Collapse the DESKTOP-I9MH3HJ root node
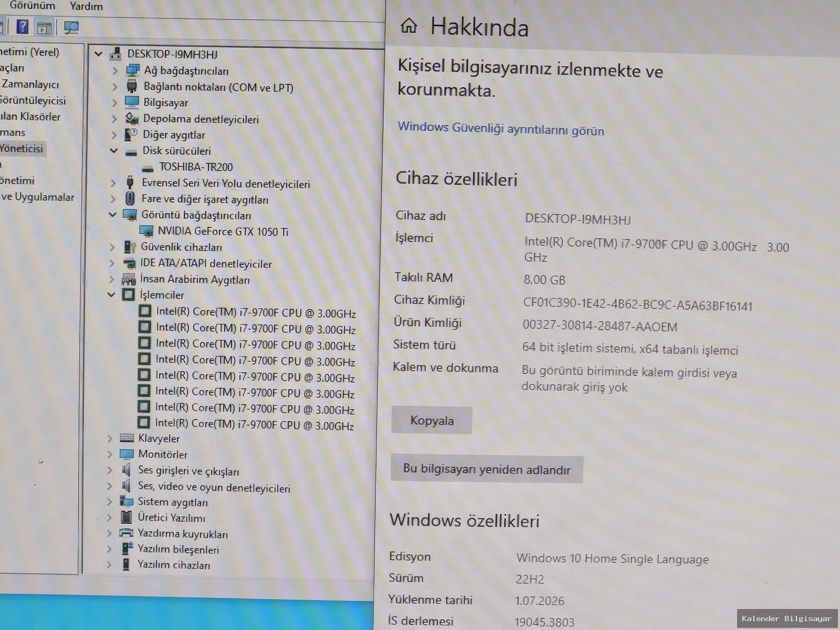 (x=98, y=54)
